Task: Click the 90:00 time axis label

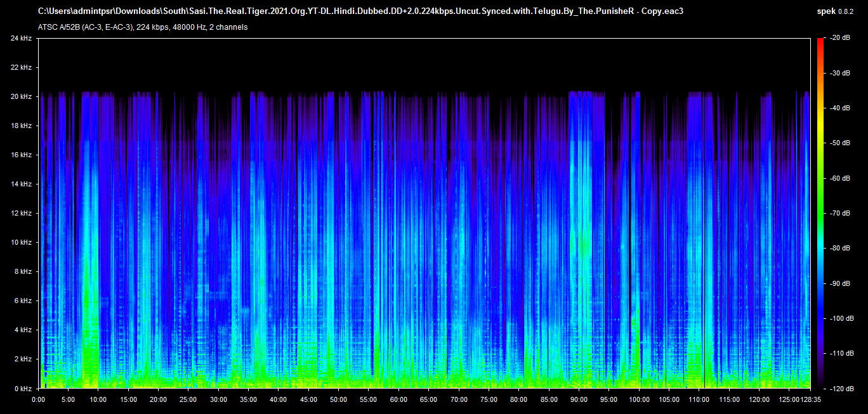Action: 579,400
